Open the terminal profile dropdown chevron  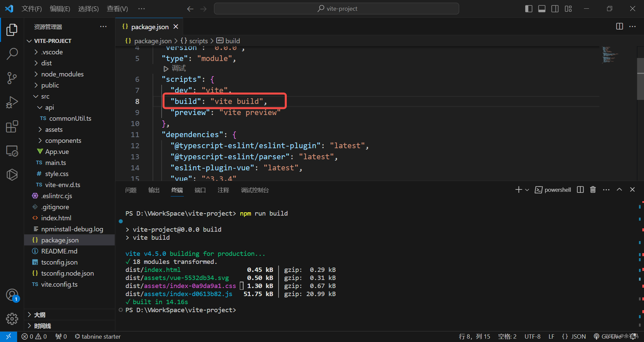pyautogui.click(x=527, y=189)
